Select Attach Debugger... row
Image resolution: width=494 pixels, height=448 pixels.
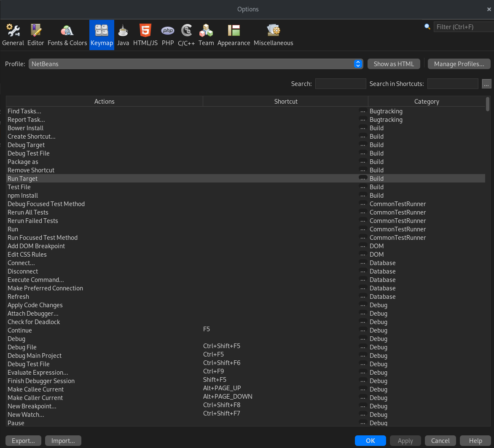click(x=245, y=314)
